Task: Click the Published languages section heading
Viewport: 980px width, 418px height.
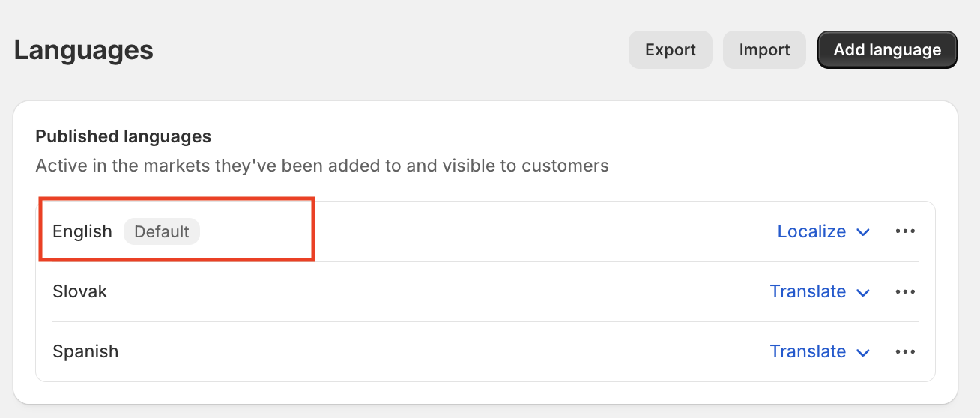Action: 124,136
